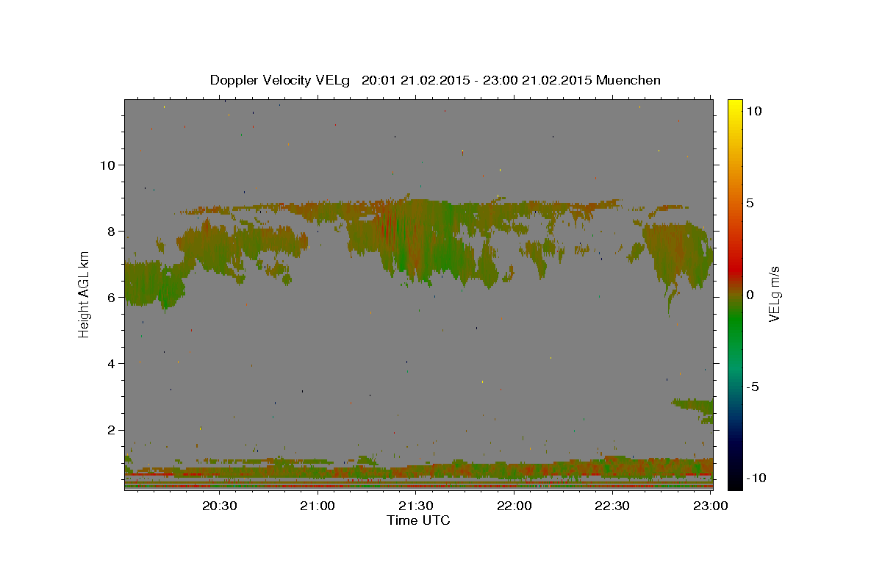Click the colorbar value 5
This screenshot has height=588, width=882.
[x=750, y=203]
